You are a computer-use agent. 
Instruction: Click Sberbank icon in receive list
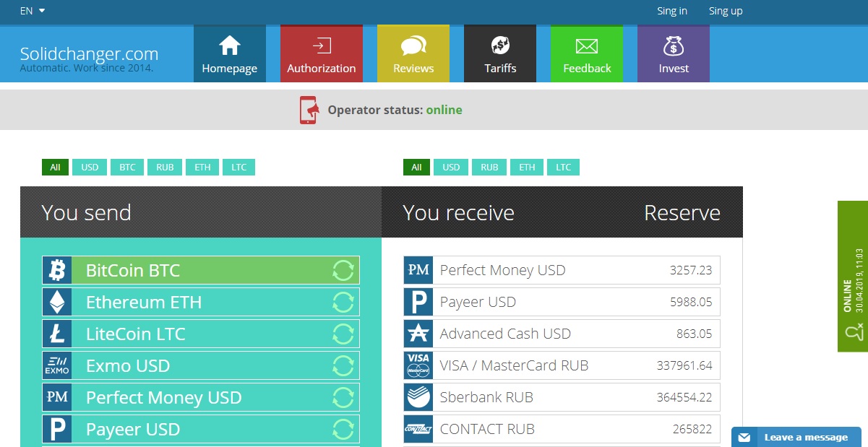point(418,397)
